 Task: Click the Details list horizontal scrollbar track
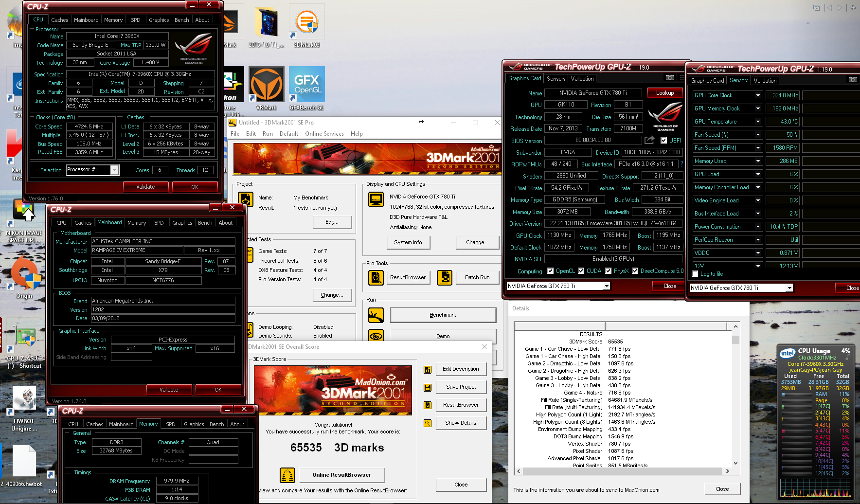622,471
